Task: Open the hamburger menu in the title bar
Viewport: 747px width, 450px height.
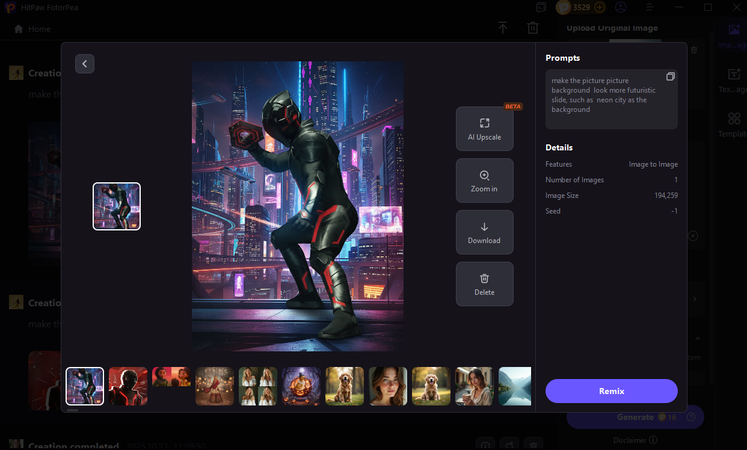Action: (x=650, y=7)
